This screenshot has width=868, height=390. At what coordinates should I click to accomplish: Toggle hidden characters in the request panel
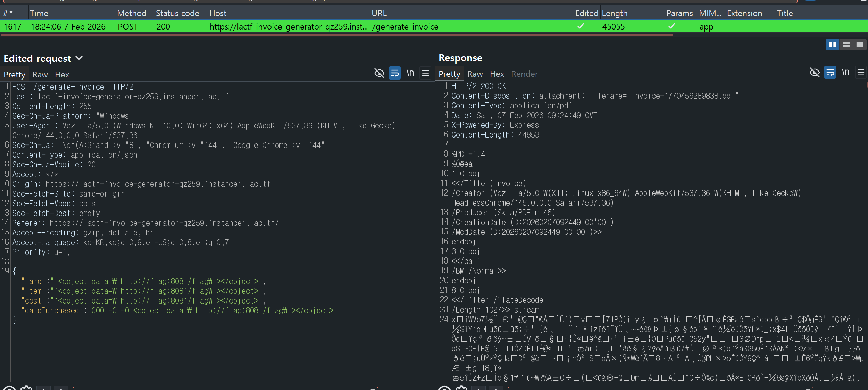379,73
